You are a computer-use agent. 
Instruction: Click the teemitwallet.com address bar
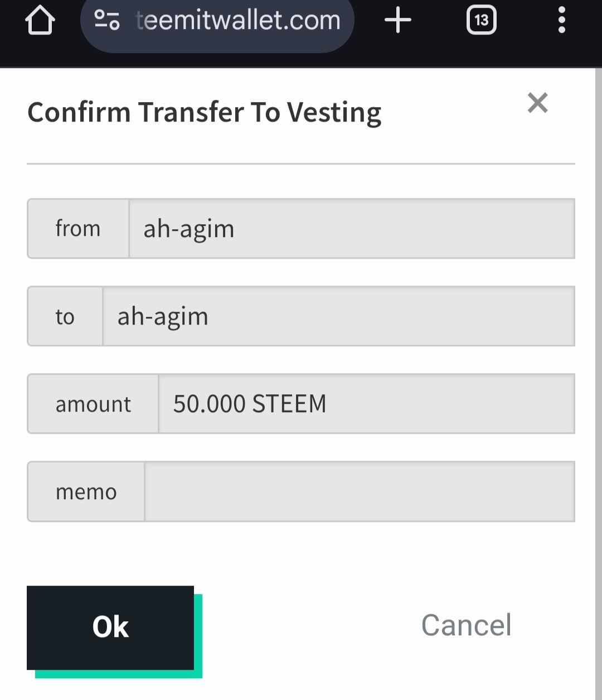click(217, 21)
